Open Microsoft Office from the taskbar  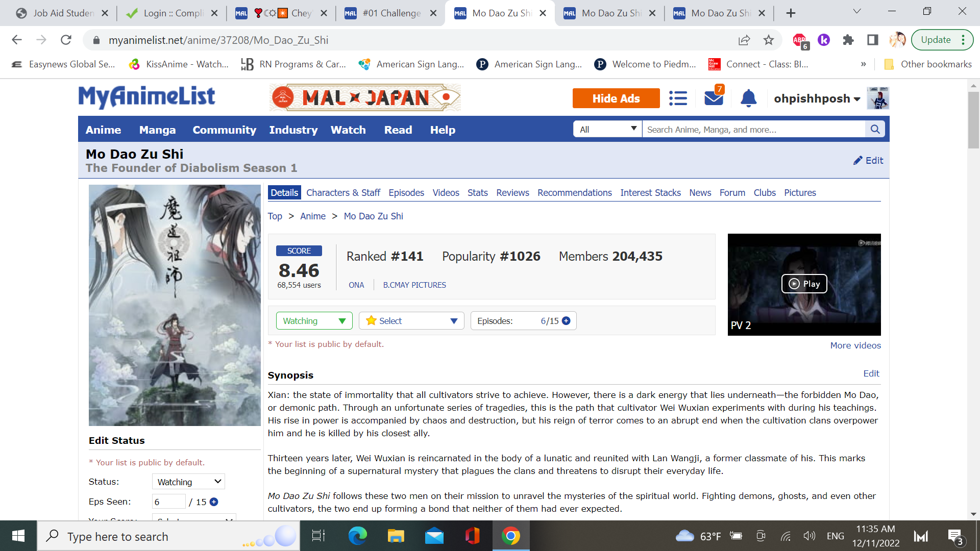[x=473, y=536]
